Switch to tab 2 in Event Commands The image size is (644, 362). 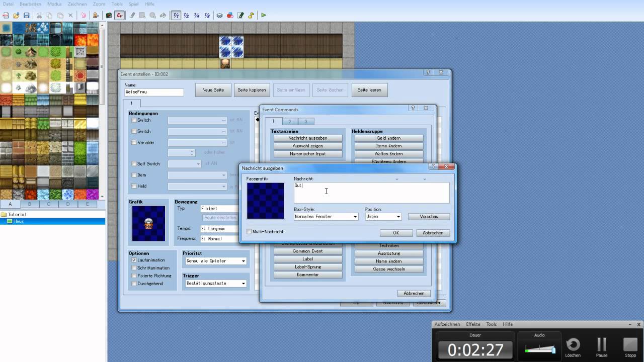pyautogui.click(x=290, y=121)
